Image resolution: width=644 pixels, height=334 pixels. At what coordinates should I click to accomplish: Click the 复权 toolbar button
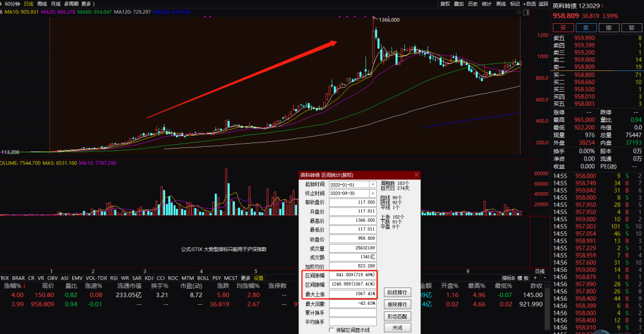click(445, 4)
